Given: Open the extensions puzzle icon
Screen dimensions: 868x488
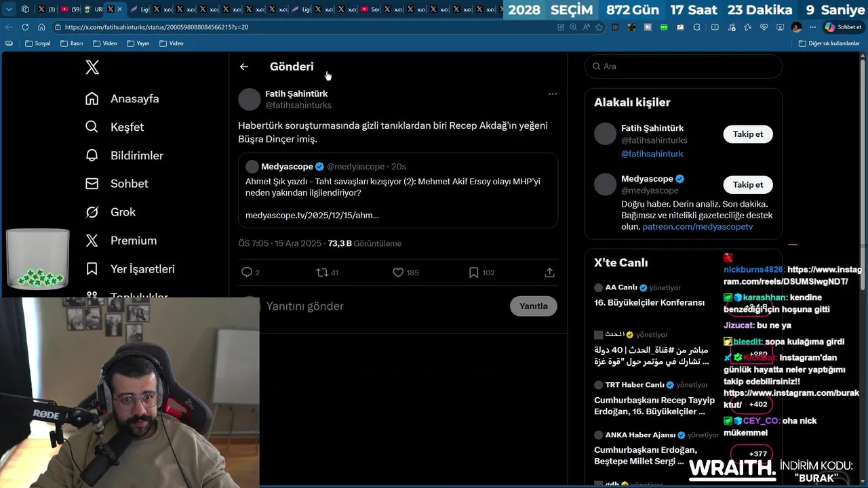Looking at the screenshot, I should [x=696, y=27].
